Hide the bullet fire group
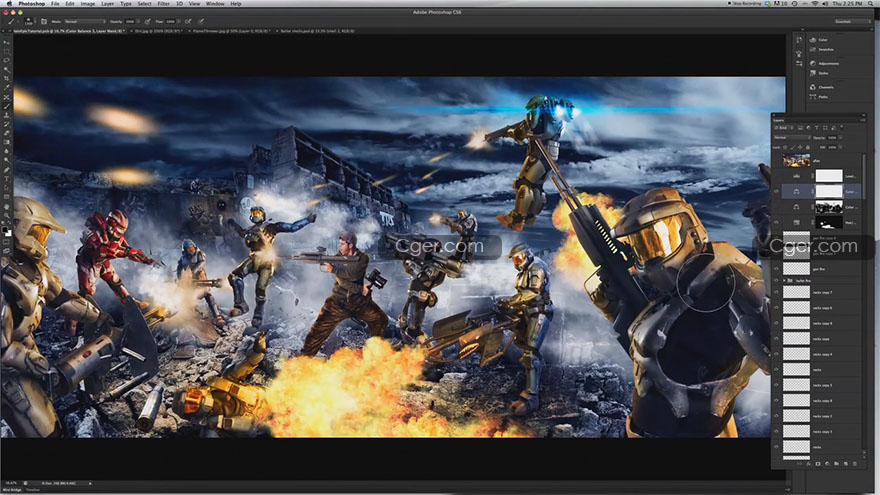880x495 pixels. coord(777,280)
